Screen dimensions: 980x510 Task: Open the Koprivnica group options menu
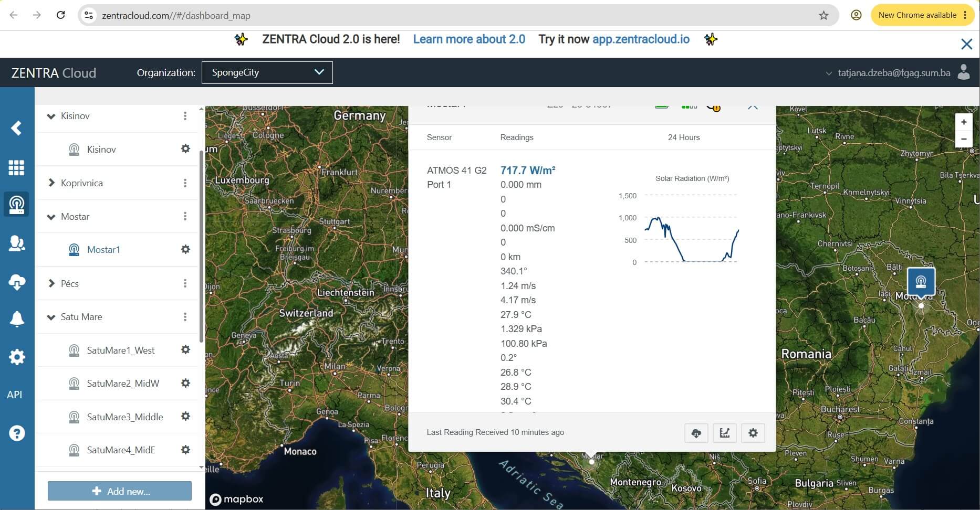click(x=185, y=183)
